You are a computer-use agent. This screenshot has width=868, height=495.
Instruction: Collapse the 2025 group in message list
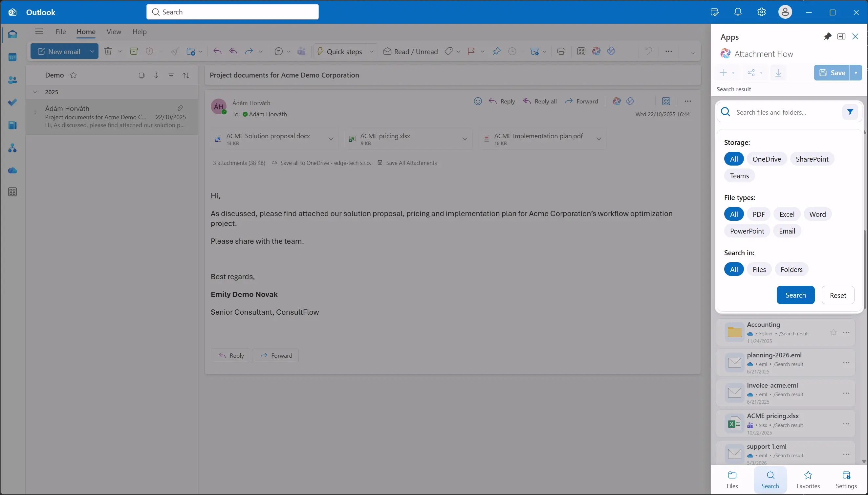click(35, 92)
